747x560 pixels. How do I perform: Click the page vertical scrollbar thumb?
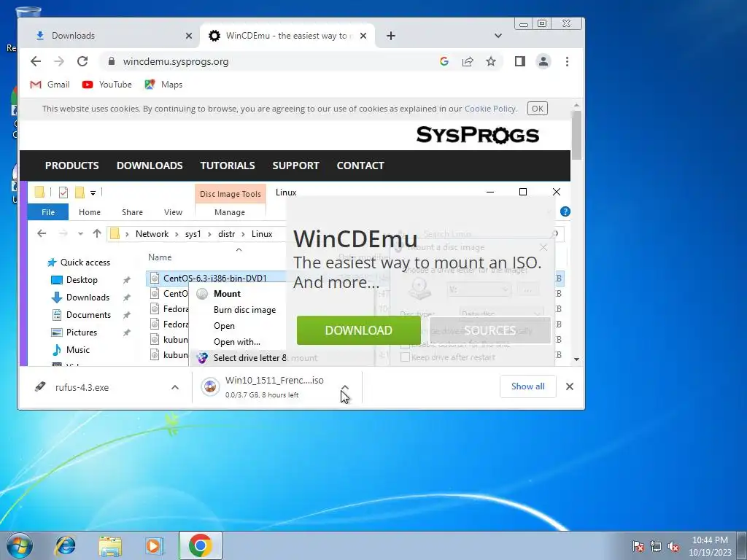pyautogui.click(x=576, y=136)
